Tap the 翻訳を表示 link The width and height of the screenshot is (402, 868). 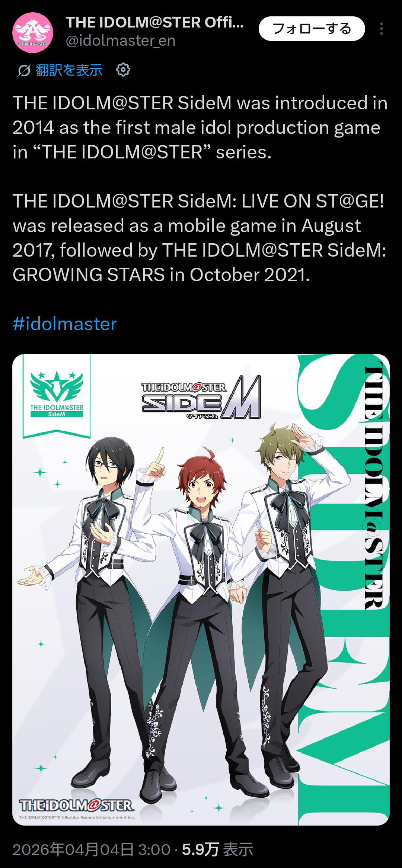click(x=69, y=70)
